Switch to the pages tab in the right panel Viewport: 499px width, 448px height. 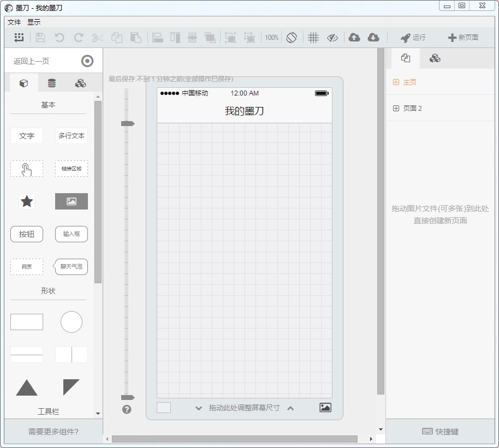click(x=406, y=58)
